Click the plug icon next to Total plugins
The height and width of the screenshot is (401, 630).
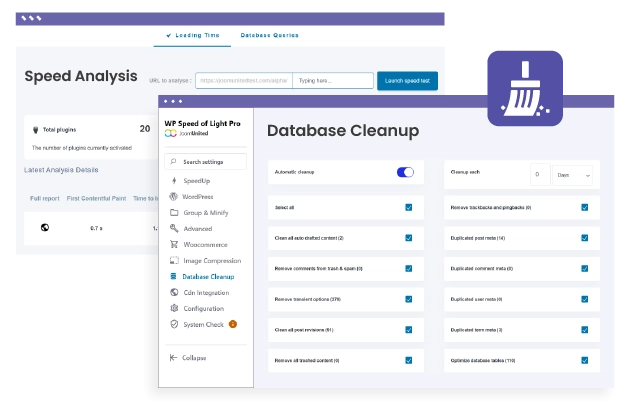[35, 130]
